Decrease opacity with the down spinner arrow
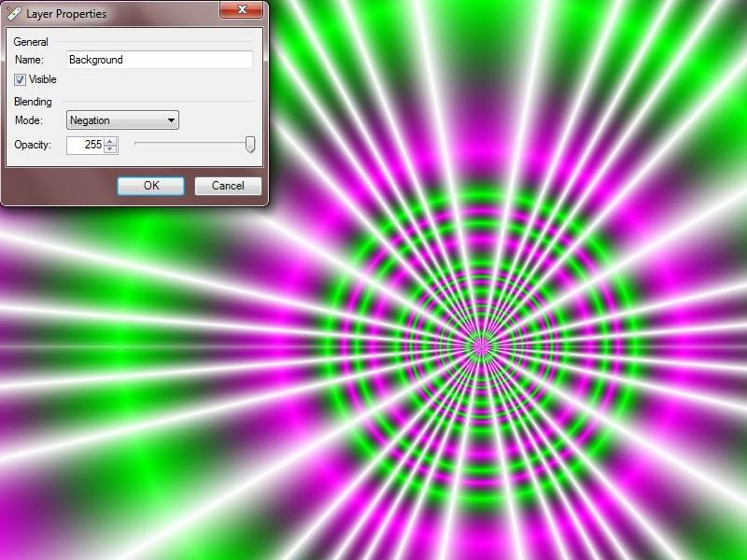This screenshot has width=747, height=560. coord(110,149)
